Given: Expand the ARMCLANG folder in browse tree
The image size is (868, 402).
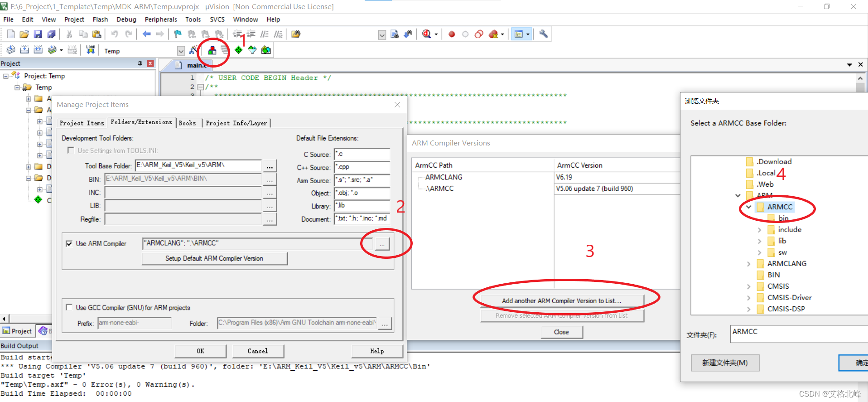Looking at the screenshot, I should pyautogui.click(x=748, y=264).
